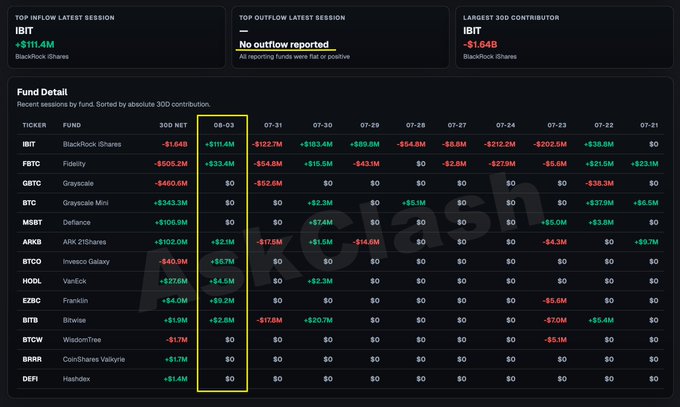Image resolution: width=680 pixels, height=407 pixels.
Task: Click the WisdomTree fund name
Action: pos(82,339)
